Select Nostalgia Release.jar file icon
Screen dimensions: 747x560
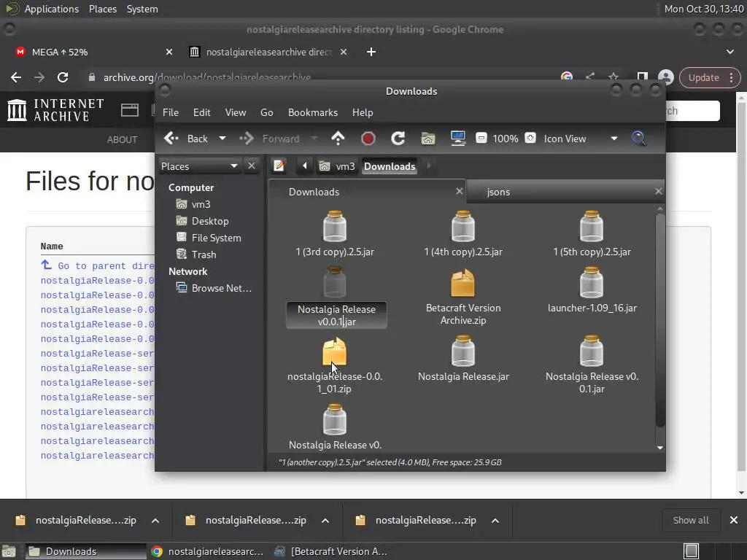[x=463, y=351]
